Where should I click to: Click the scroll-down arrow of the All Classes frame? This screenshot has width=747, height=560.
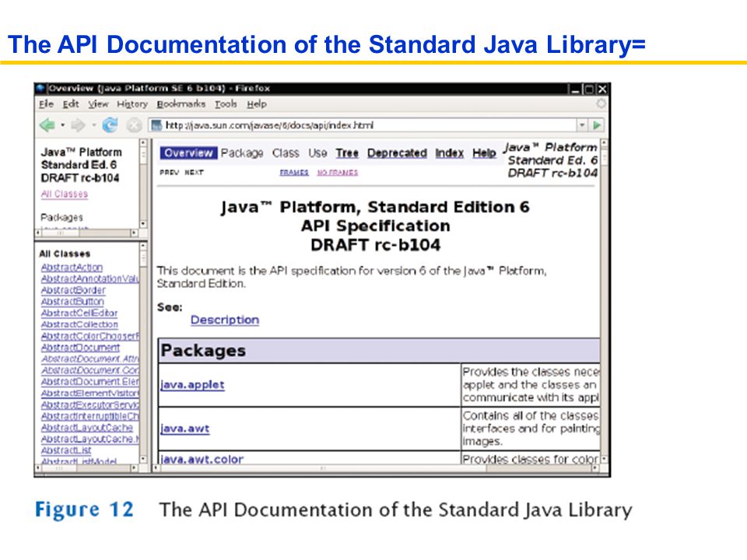coord(143,459)
